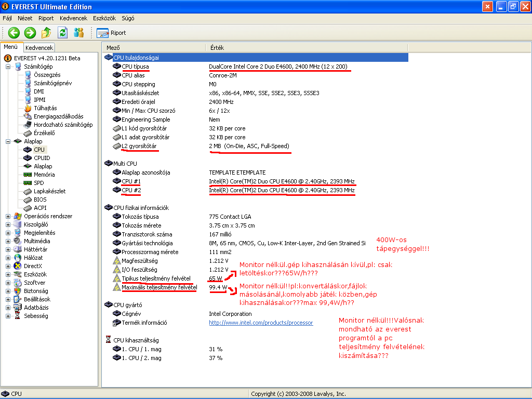Click the green Back arrow toolbar icon
This screenshot has width=532, height=399.
pyautogui.click(x=14, y=33)
